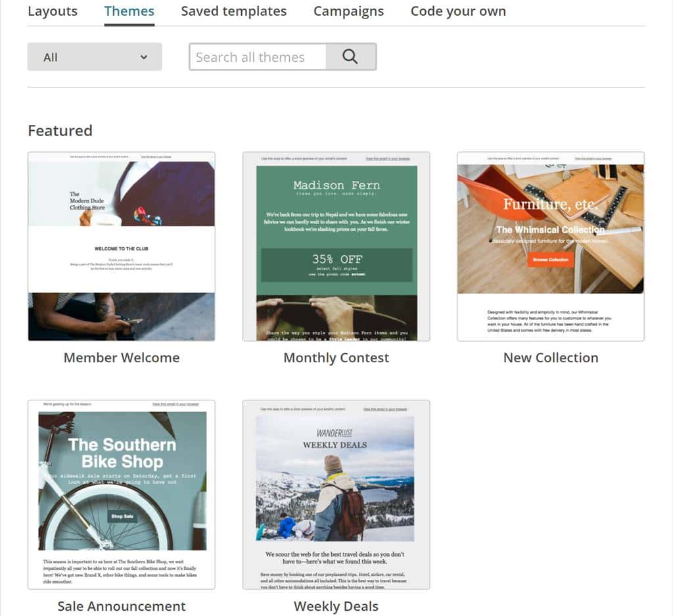Screen dimensions: 673x616
Task: Click the magnifying glass search icon
Action: pos(350,57)
